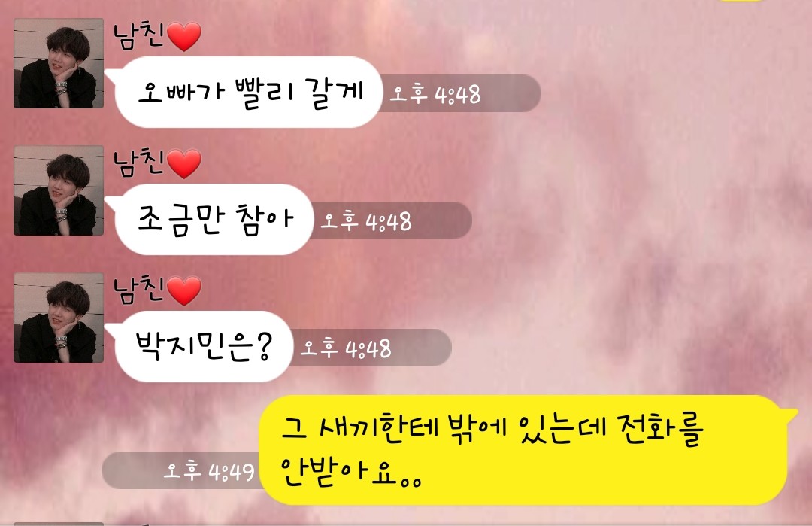
Task: Open profile photo beside '오빠가 빨리 갈게' message
Action: tap(59, 63)
